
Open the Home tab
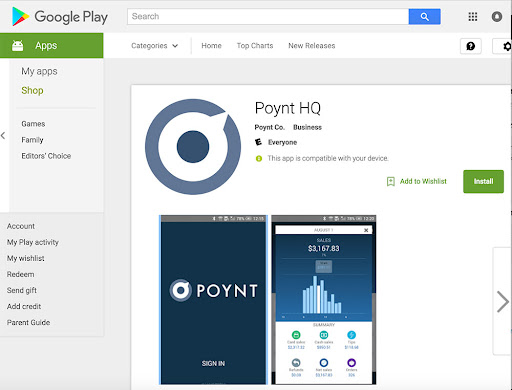coord(211,46)
